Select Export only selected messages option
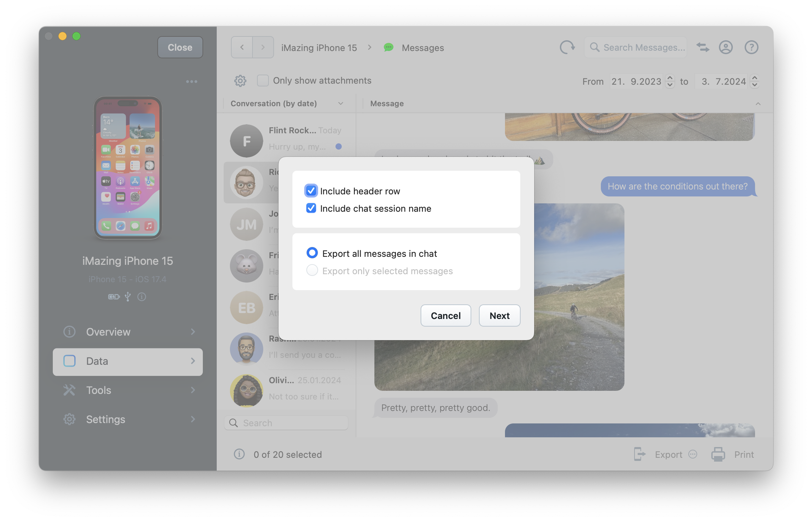Screen dimensions: 812x522 (312, 270)
